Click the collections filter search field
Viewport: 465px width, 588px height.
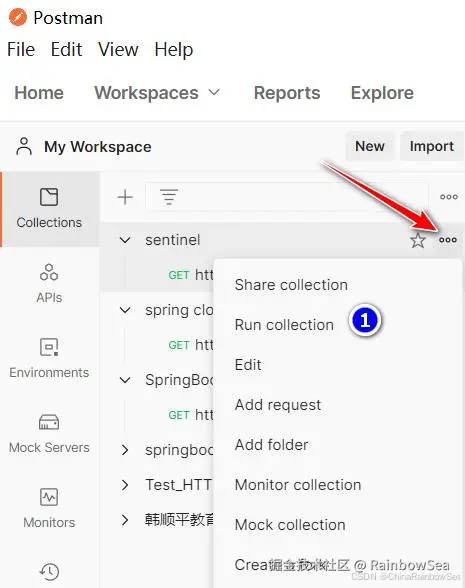[287, 197]
